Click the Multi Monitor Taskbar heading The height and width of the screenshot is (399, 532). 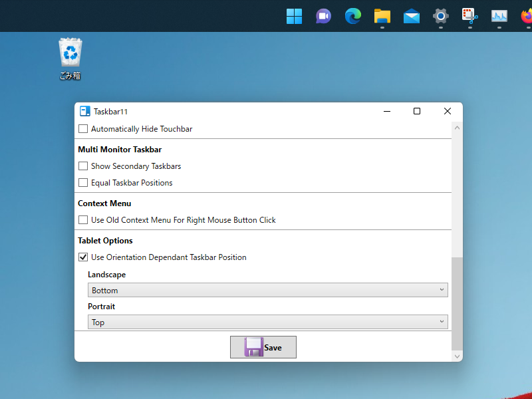pos(120,150)
